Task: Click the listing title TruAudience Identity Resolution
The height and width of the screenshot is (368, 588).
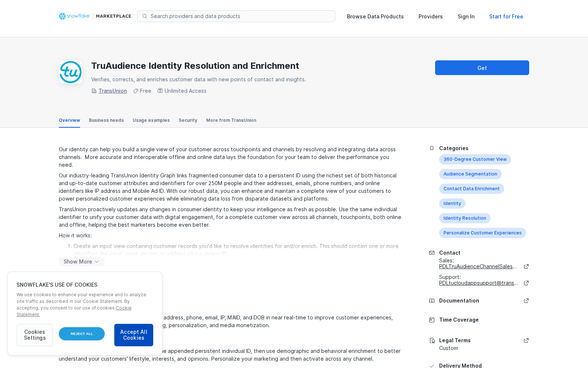Action: [195, 66]
